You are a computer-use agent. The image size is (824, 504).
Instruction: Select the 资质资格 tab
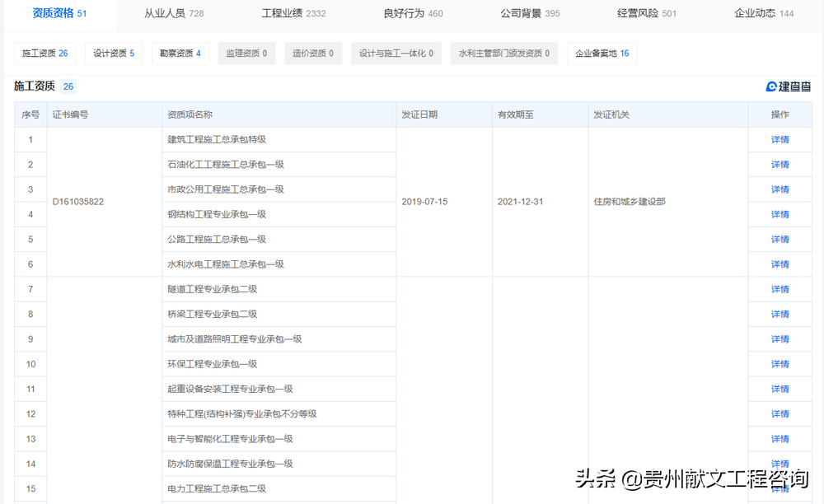(59, 13)
